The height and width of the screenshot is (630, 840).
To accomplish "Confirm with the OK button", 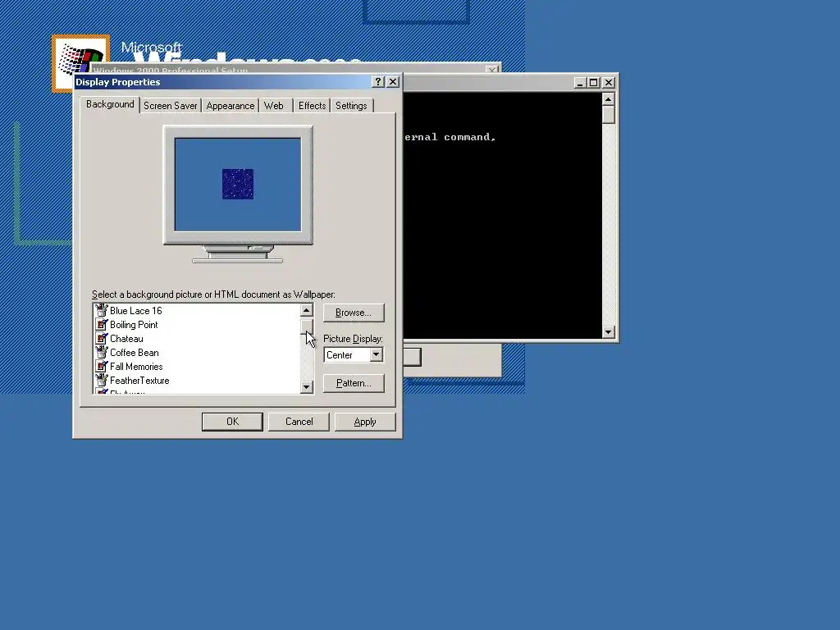I will click(x=232, y=422).
